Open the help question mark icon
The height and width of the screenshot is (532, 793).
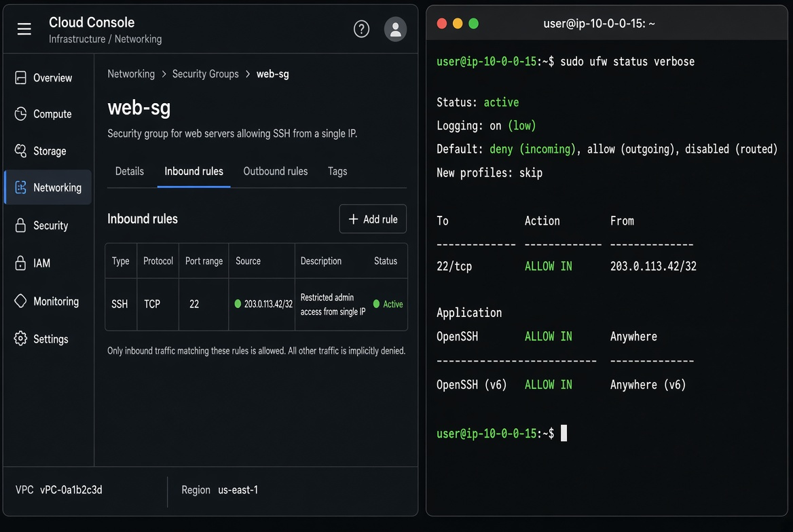point(361,29)
